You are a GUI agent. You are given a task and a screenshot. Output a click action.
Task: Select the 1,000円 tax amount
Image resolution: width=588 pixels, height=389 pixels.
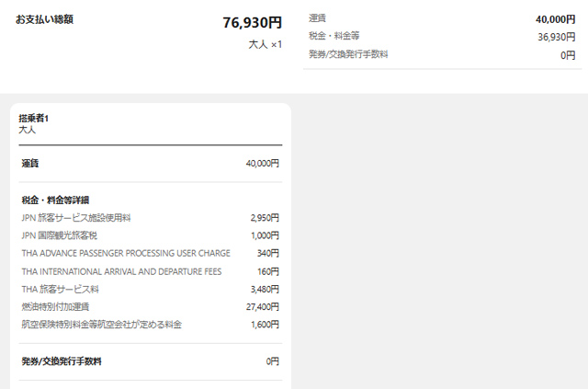tap(264, 235)
